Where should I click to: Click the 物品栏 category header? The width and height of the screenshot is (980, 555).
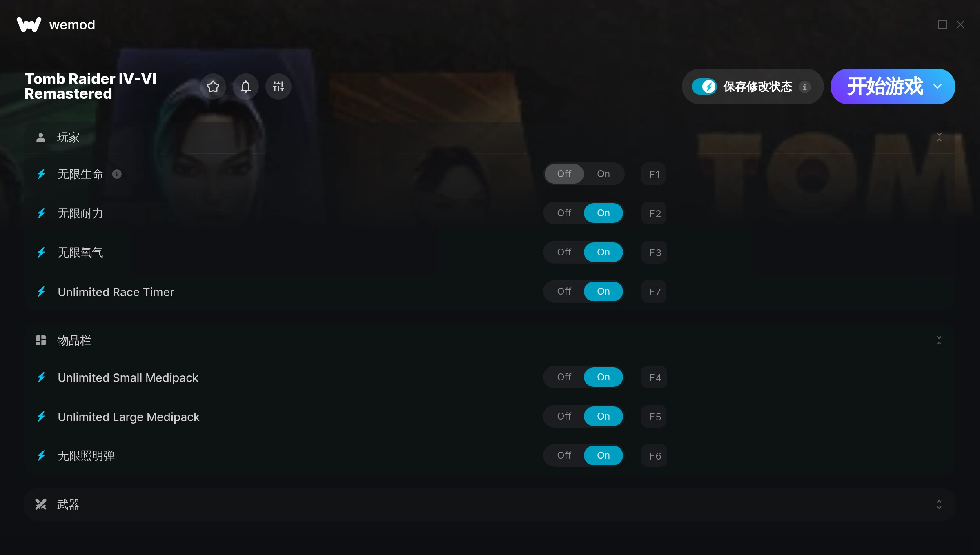(x=490, y=340)
